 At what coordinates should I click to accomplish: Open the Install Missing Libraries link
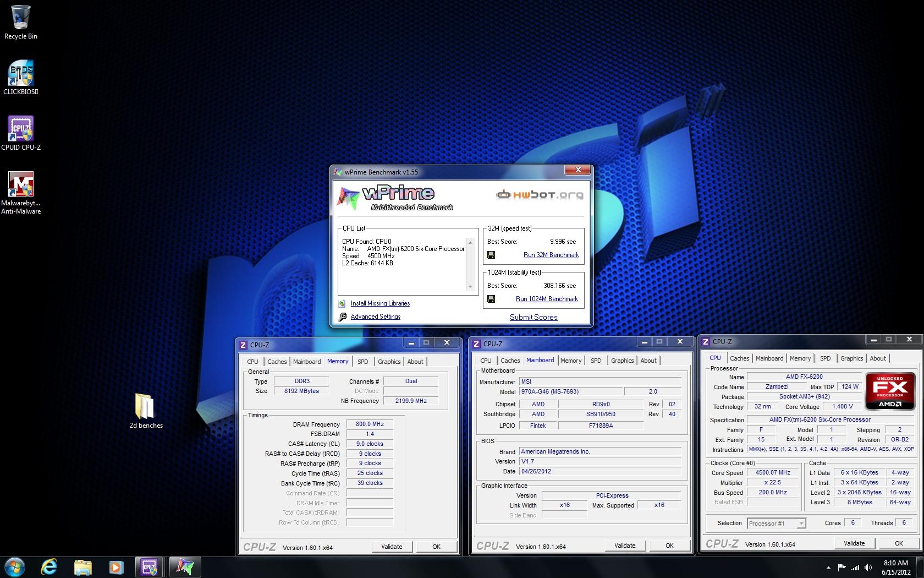coord(380,303)
